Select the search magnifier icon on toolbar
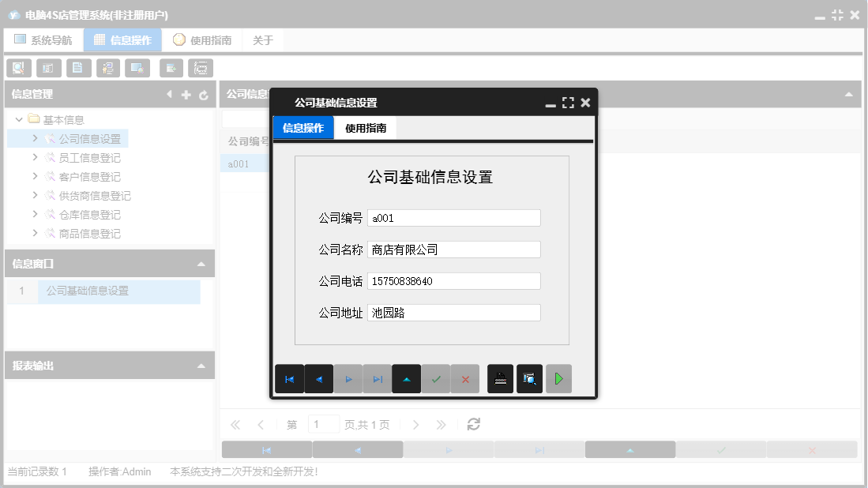 pos(18,67)
